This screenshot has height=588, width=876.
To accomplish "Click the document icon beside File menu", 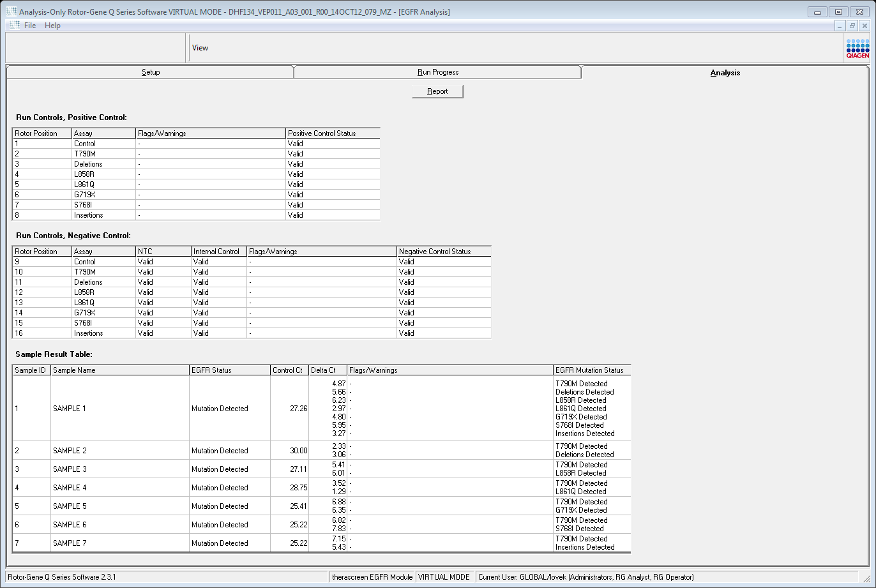I will [14, 26].
